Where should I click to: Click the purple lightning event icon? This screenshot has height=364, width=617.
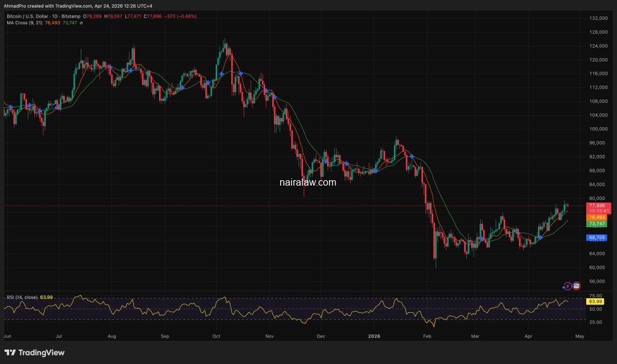pos(566,286)
